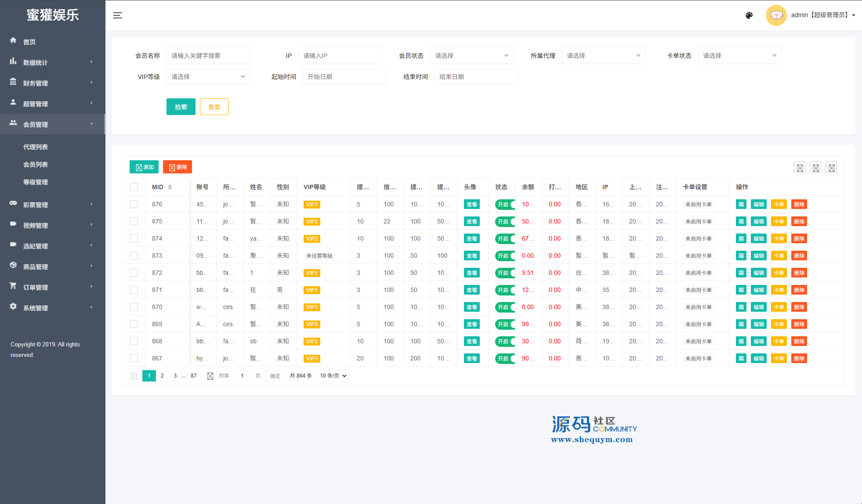This screenshot has width=862, height=504.
Task: Focus the 会员名称 keyword search field
Action: click(208, 56)
